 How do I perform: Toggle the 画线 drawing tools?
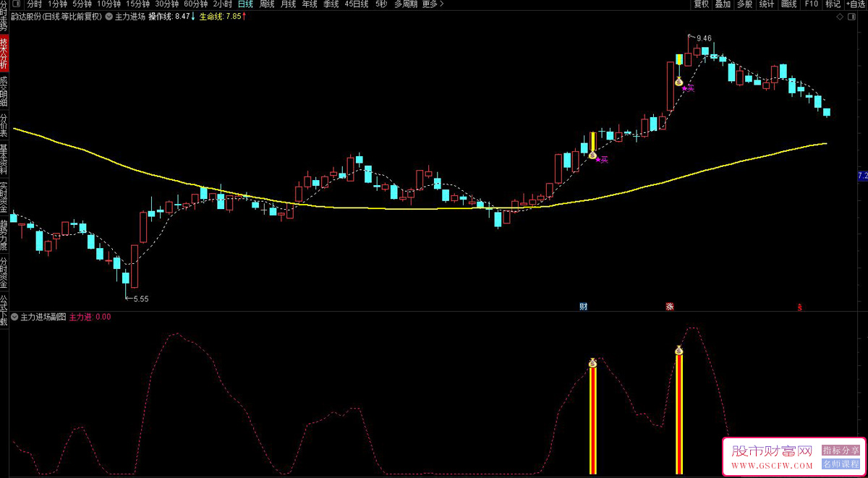pos(788,4)
